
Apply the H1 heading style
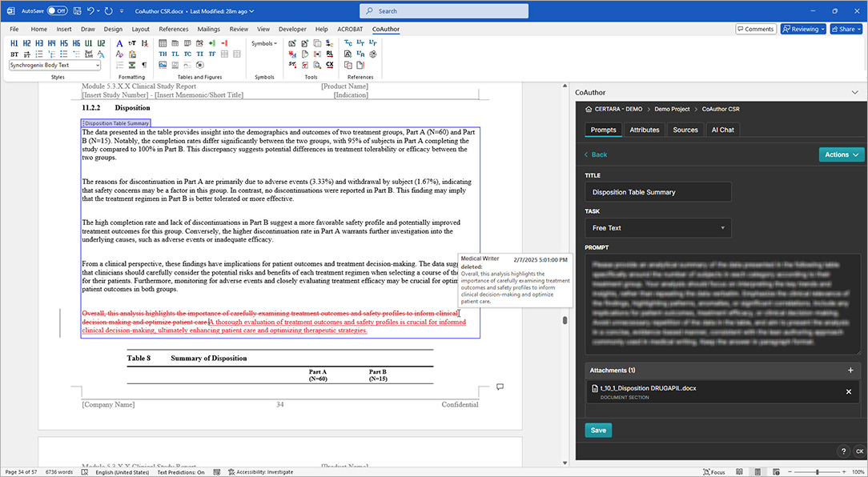click(x=14, y=43)
